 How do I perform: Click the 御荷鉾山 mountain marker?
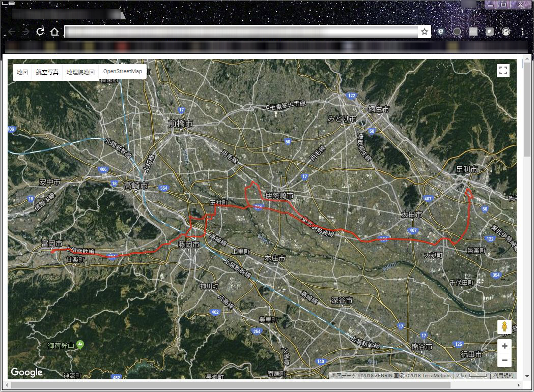(80, 344)
